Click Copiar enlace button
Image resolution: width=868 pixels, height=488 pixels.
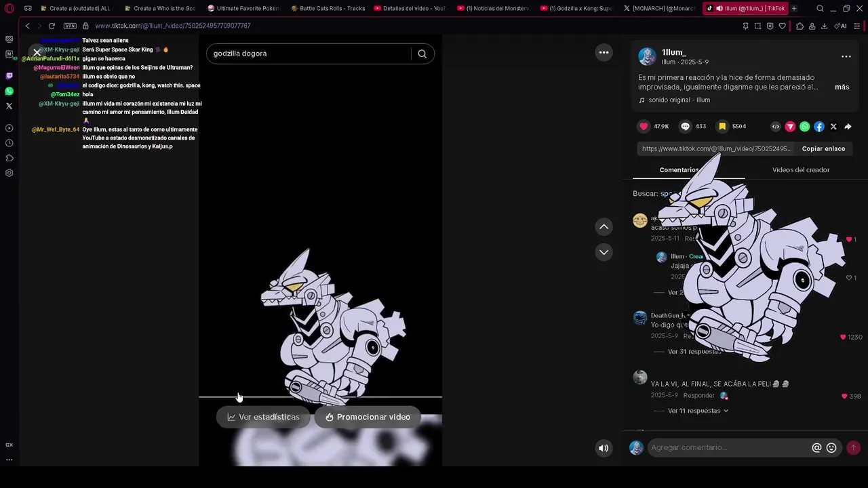click(x=823, y=149)
